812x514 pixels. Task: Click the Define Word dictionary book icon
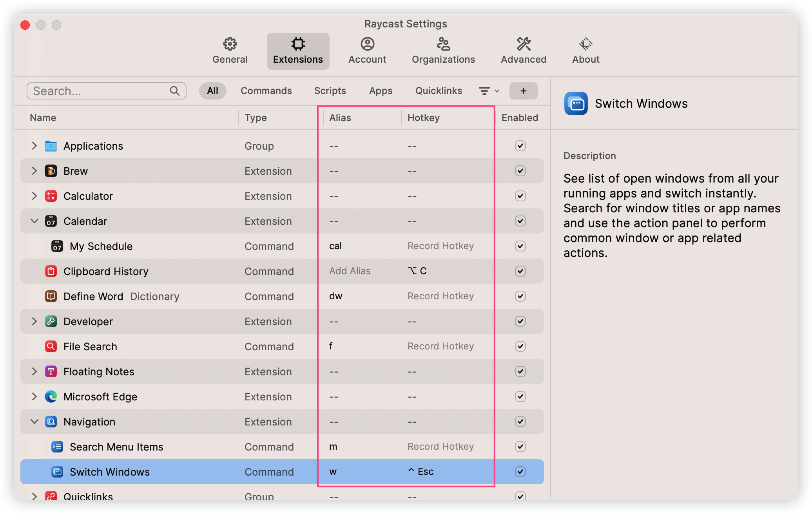(x=51, y=296)
